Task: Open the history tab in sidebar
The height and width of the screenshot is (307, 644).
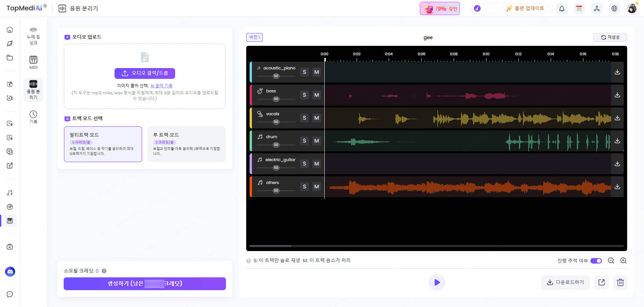Action: coord(33,117)
